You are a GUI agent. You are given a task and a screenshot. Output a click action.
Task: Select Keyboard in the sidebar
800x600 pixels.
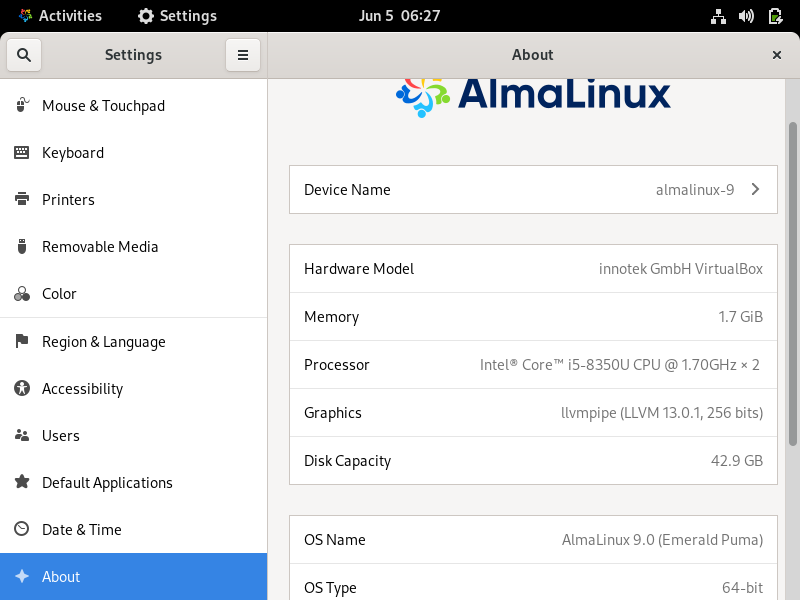click(x=134, y=153)
